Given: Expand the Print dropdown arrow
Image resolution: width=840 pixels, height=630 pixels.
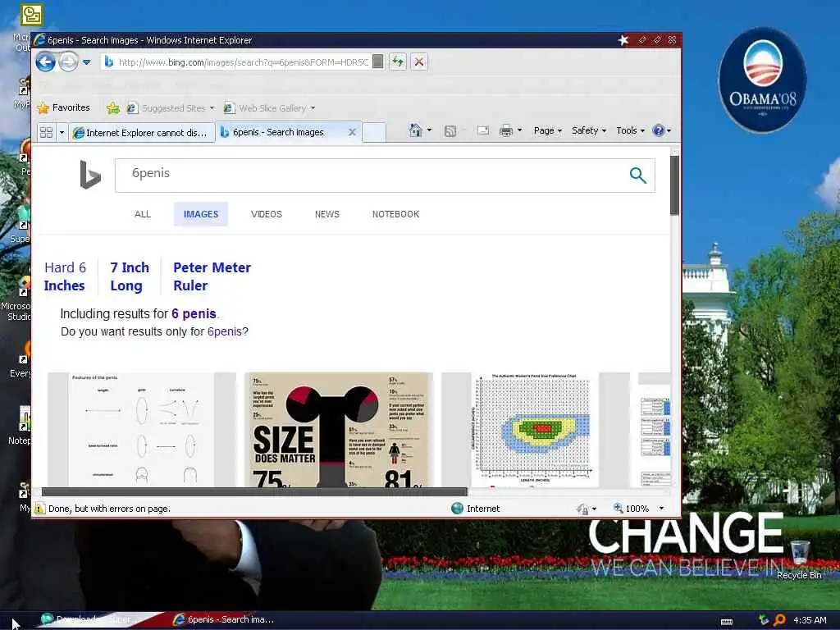Looking at the screenshot, I should point(519,130).
